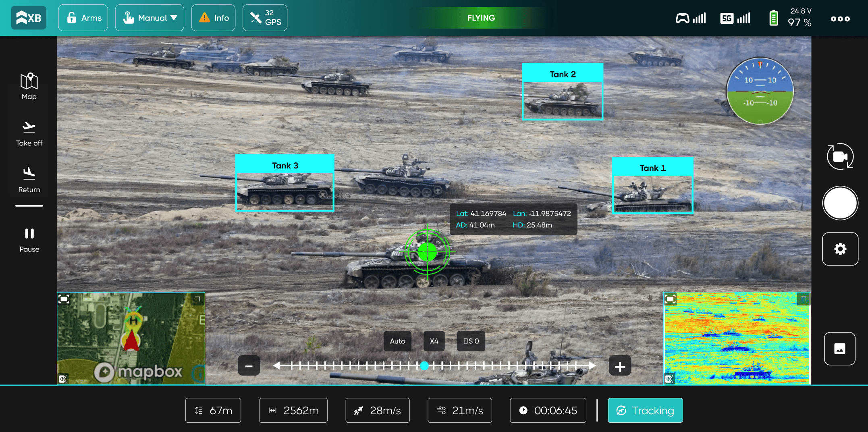
Task: Open the Info warnings button
Action: pos(213,18)
